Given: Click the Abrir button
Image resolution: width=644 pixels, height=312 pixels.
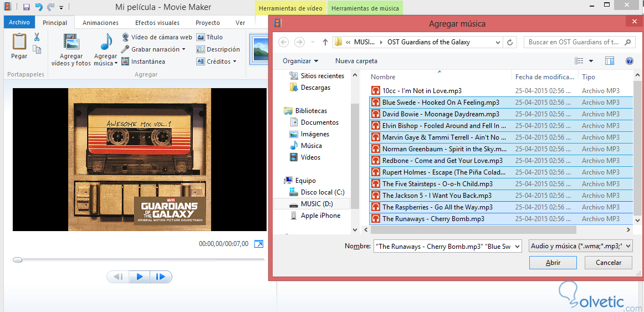Looking at the screenshot, I should pos(553,263).
